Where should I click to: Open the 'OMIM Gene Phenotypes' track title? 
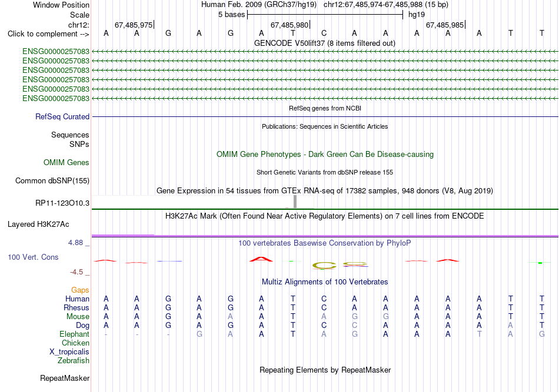325,154
